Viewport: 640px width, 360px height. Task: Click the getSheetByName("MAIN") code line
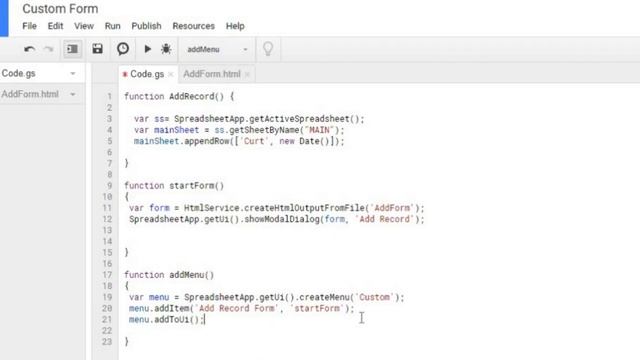(x=239, y=130)
